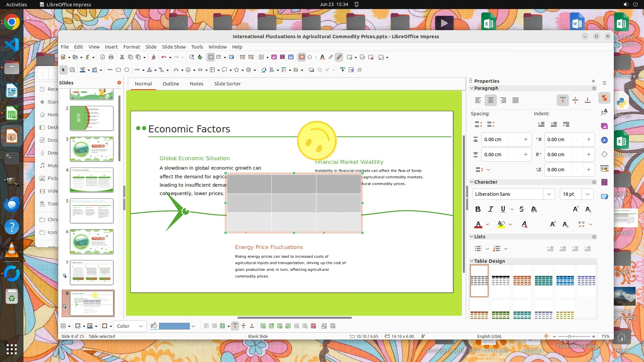Viewport: 644px width, 362px height.
Task: Open Chrome from the dock
Action: click(12, 22)
